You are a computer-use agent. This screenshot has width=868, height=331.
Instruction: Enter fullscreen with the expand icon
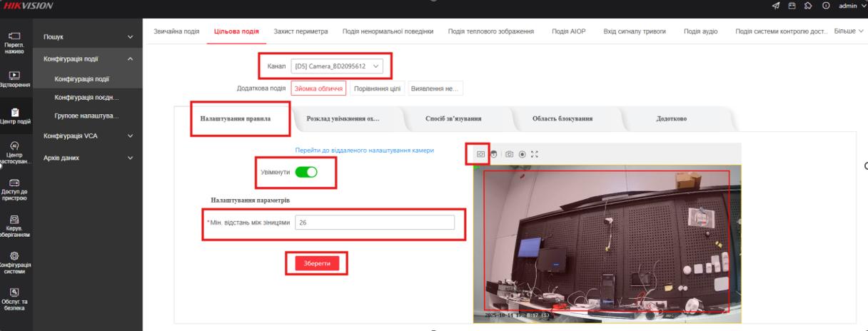[535, 154]
